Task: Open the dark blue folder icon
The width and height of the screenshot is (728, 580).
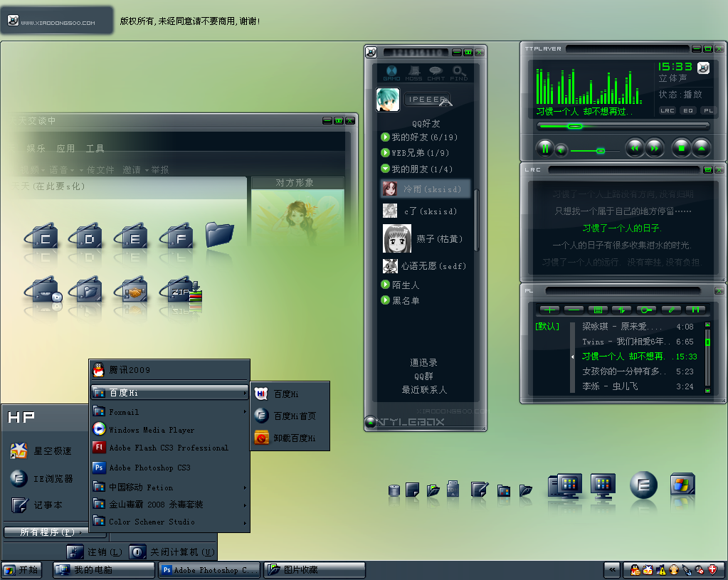Action: (220, 235)
